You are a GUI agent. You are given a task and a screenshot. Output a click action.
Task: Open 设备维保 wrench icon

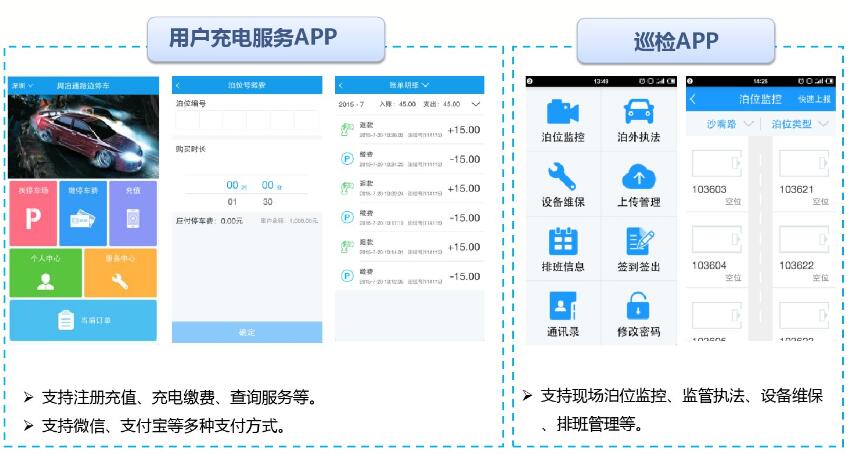(562, 178)
